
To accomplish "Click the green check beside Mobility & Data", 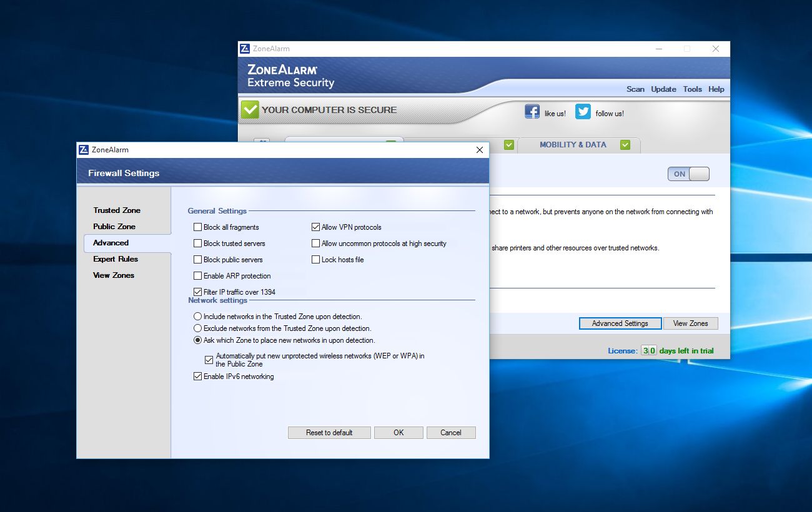I will (x=625, y=145).
